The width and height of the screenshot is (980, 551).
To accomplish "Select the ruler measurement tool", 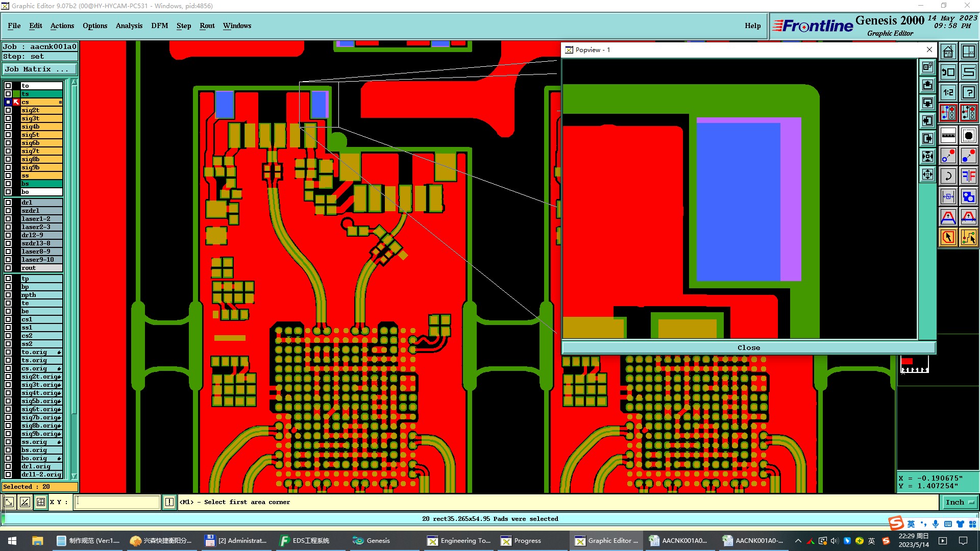I will [948, 135].
